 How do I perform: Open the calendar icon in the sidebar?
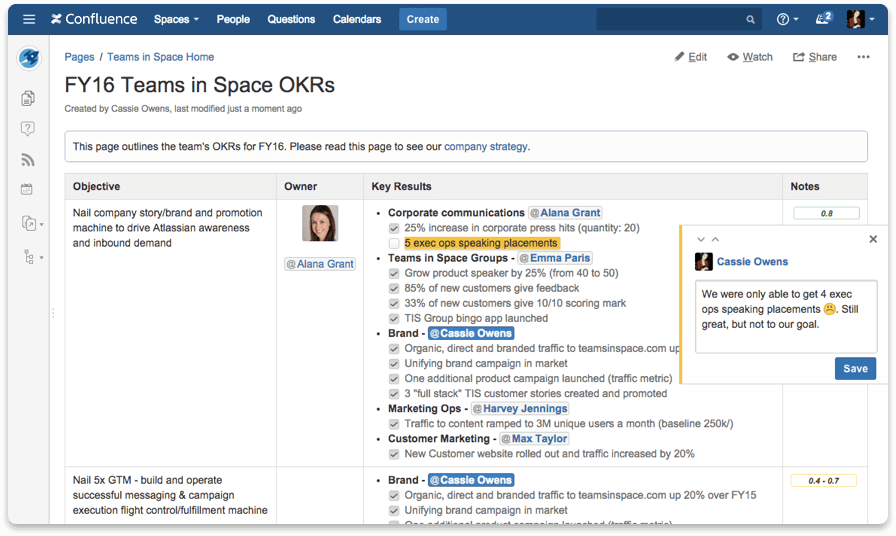click(x=28, y=189)
